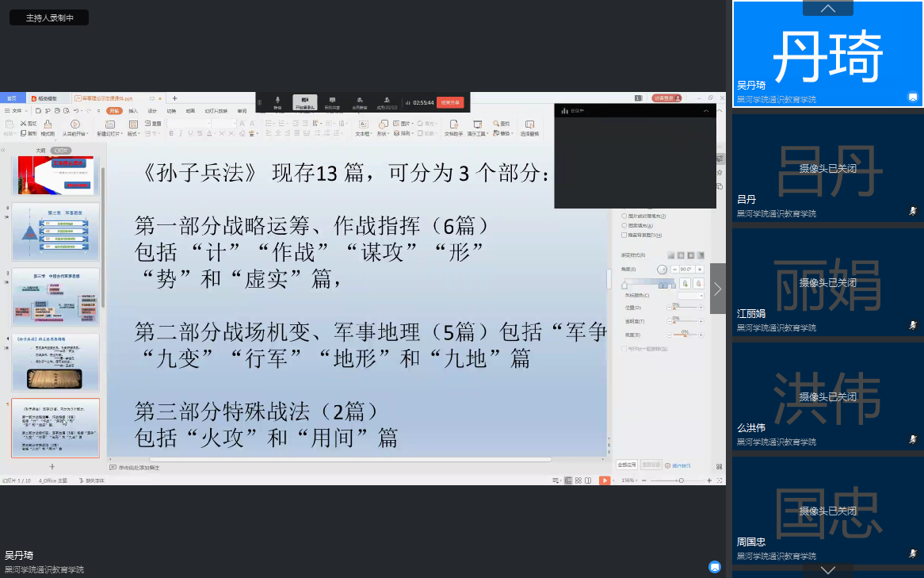Click the mute microphone icon in meeting toolbar
The width and height of the screenshot is (924, 578).
point(277,101)
